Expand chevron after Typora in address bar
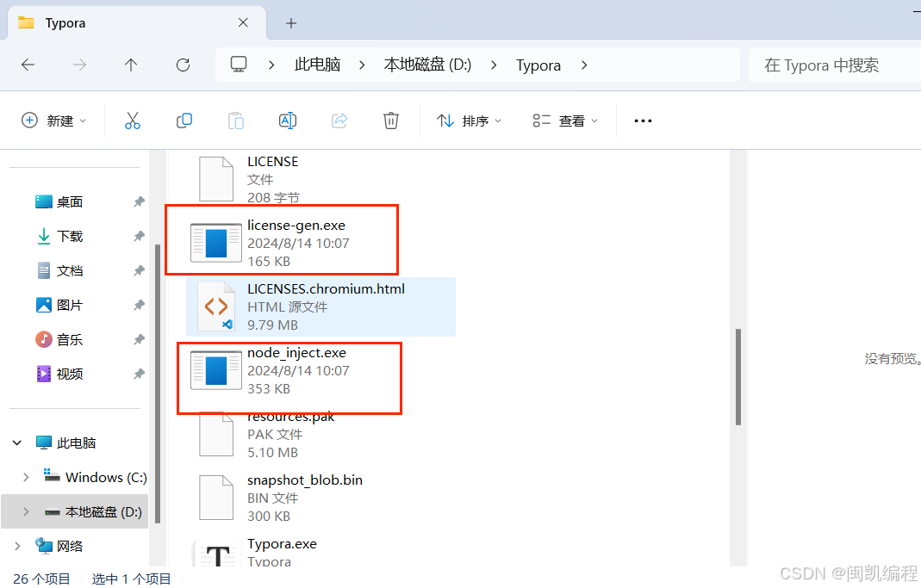Image resolution: width=921 pixels, height=588 pixels. click(x=584, y=65)
